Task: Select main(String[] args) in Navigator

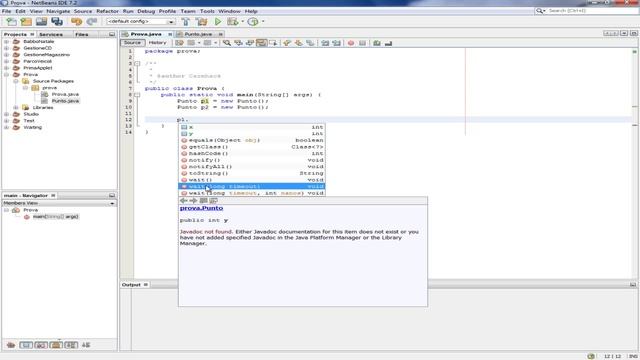Action: 56,217
